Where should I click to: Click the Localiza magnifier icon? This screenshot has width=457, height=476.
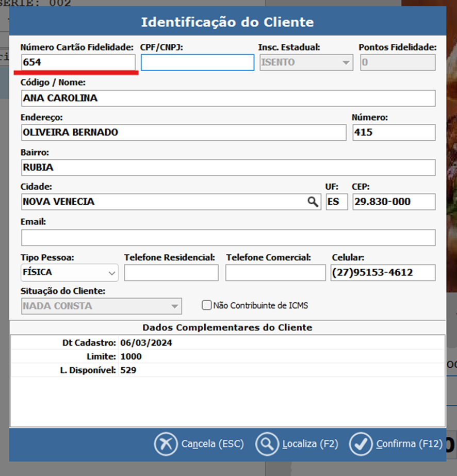click(x=267, y=444)
